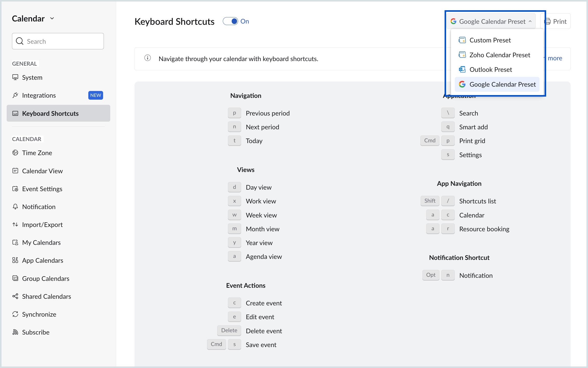The height and width of the screenshot is (368, 588).
Task: Expand the Calendar switcher chevron
Action: pos(52,18)
